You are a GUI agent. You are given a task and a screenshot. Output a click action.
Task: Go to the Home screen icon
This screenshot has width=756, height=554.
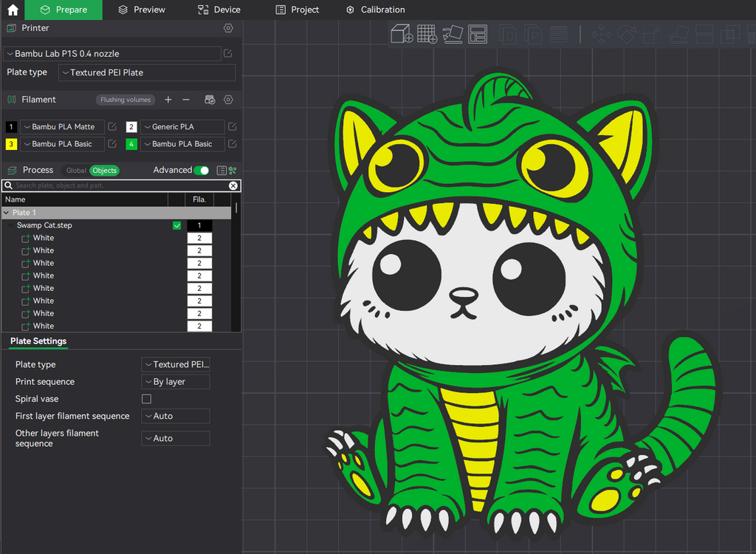click(13, 10)
